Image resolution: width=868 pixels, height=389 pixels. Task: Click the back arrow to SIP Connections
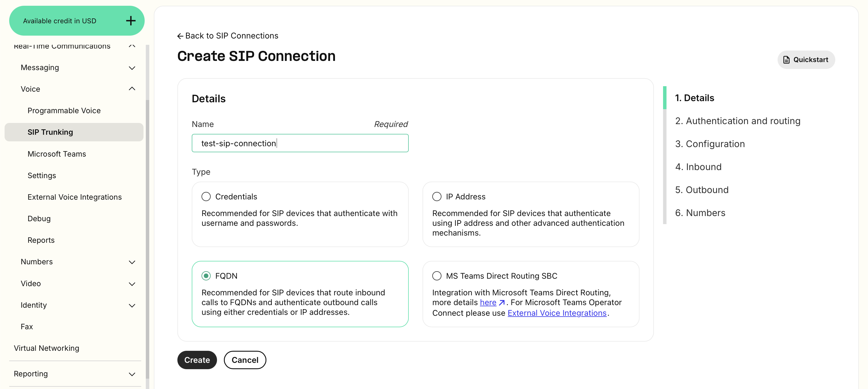tap(180, 36)
